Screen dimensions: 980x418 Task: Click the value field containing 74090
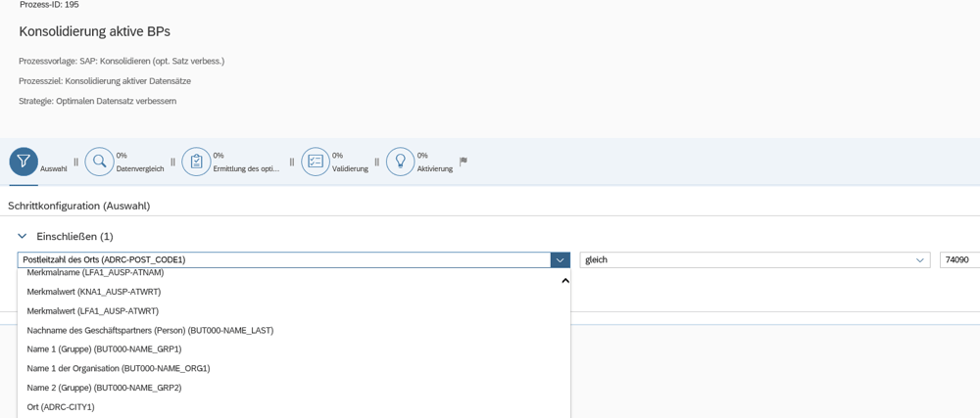pyautogui.click(x=959, y=260)
